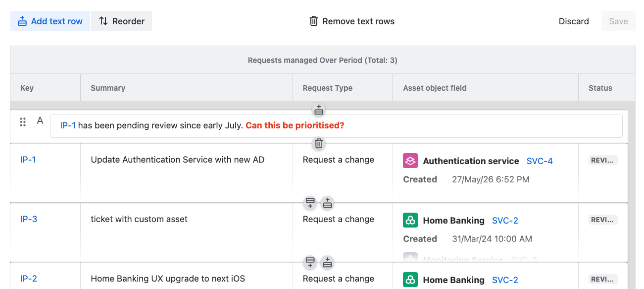Delete the text row with the trash icon
644x289 pixels.
point(319,144)
